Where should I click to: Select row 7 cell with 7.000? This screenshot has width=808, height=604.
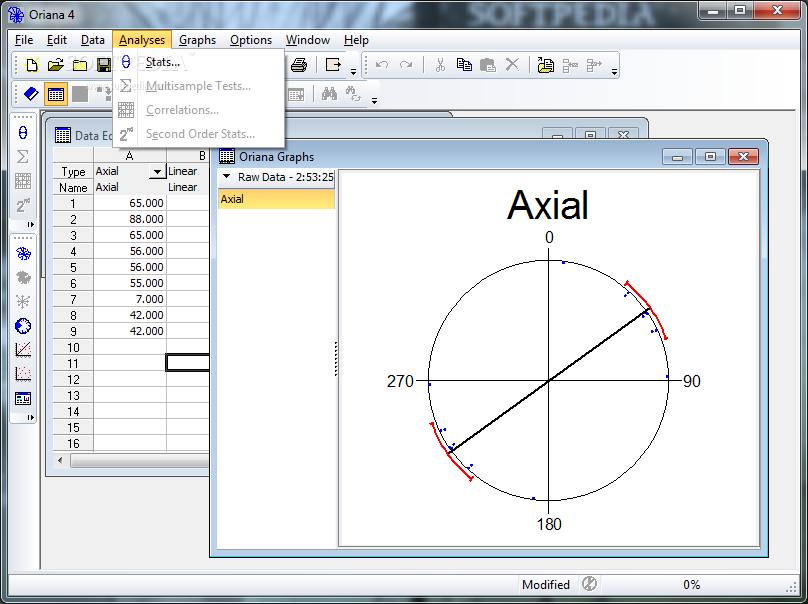pyautogui.click(x=130, y=299)
